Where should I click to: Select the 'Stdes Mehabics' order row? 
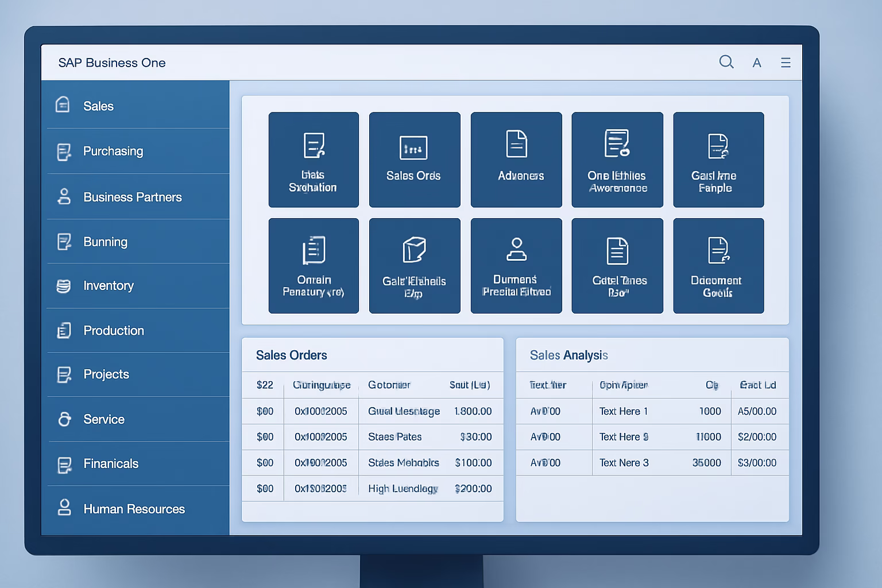click(x=373, y=463)
